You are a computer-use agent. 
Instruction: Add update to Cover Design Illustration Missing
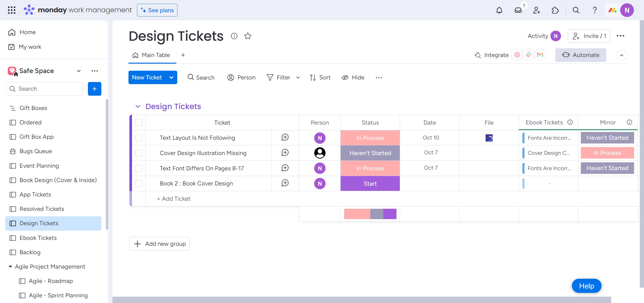click(x=285, y=153)
